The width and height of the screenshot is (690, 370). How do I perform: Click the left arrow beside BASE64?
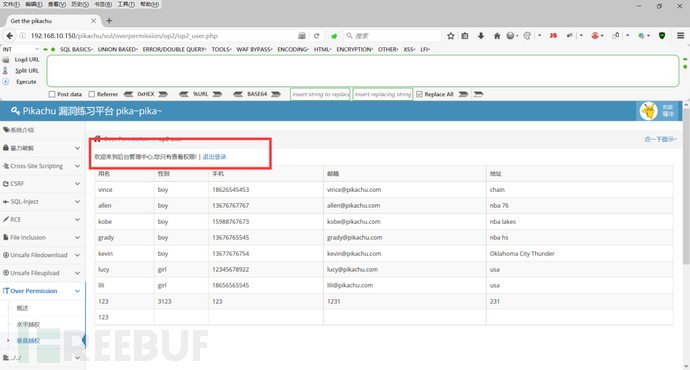coord(238,94)
